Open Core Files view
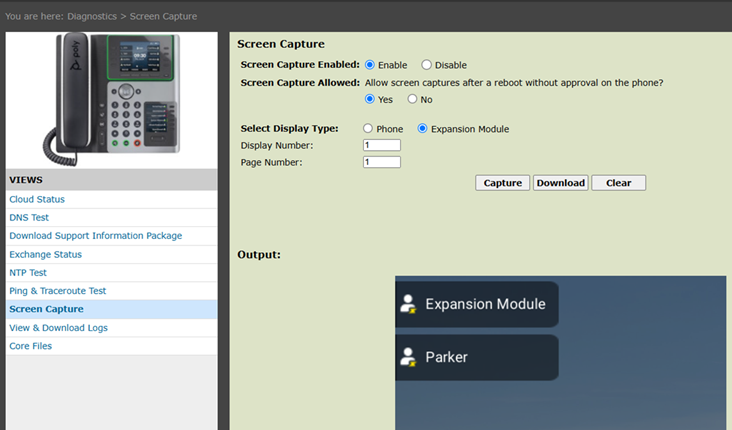Image resolution: width=732 pixels, height=430 pixels. [x=30, y=346]
